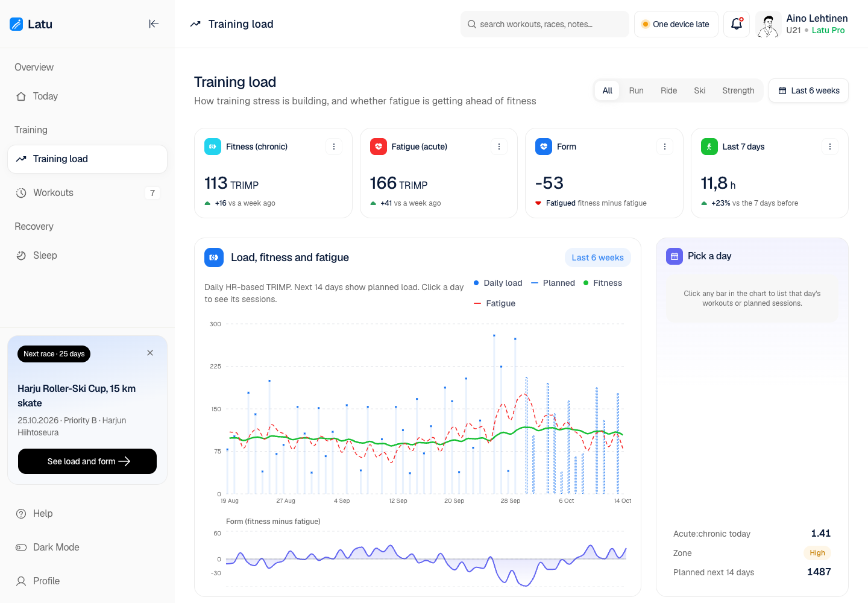Switch on Dark Mode
This screenshot has height=603, width=868.
[x=87, y=548]
